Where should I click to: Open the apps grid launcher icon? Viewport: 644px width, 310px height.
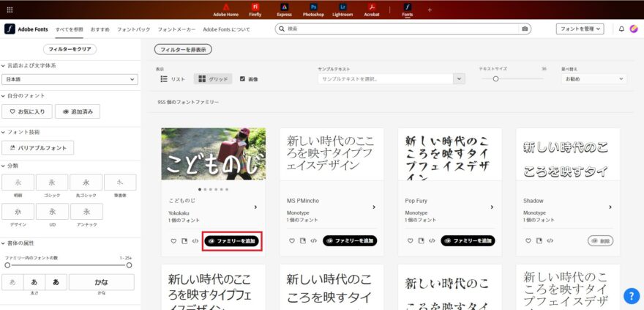point(10,10)
